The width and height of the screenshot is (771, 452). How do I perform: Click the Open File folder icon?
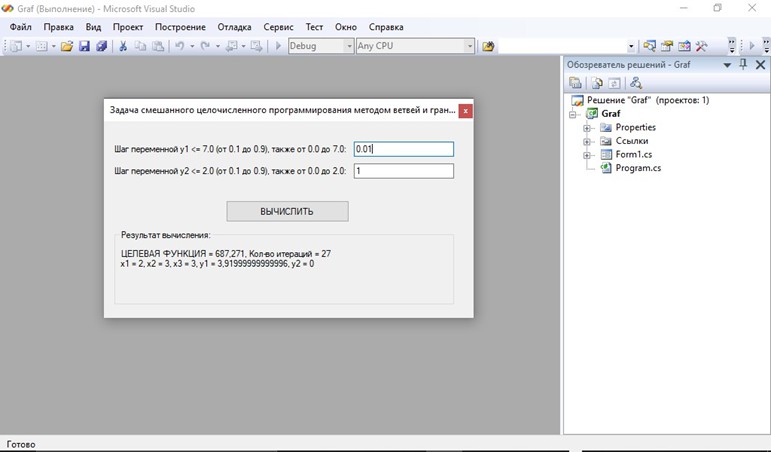[67, 46]
